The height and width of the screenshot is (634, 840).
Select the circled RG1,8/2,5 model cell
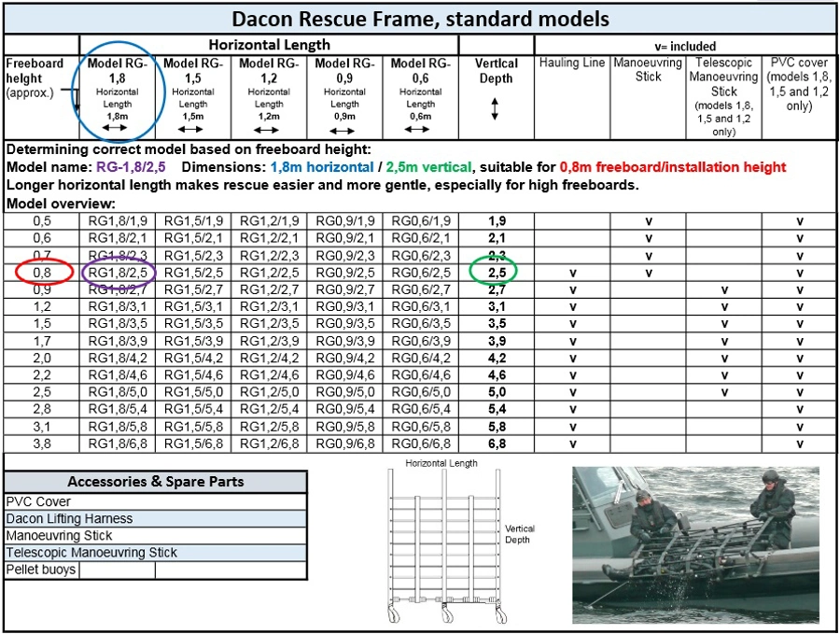point(117,271)
